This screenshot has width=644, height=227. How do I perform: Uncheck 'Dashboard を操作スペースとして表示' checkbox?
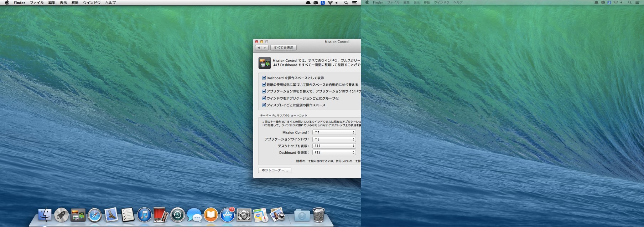(x=264, y=78)
